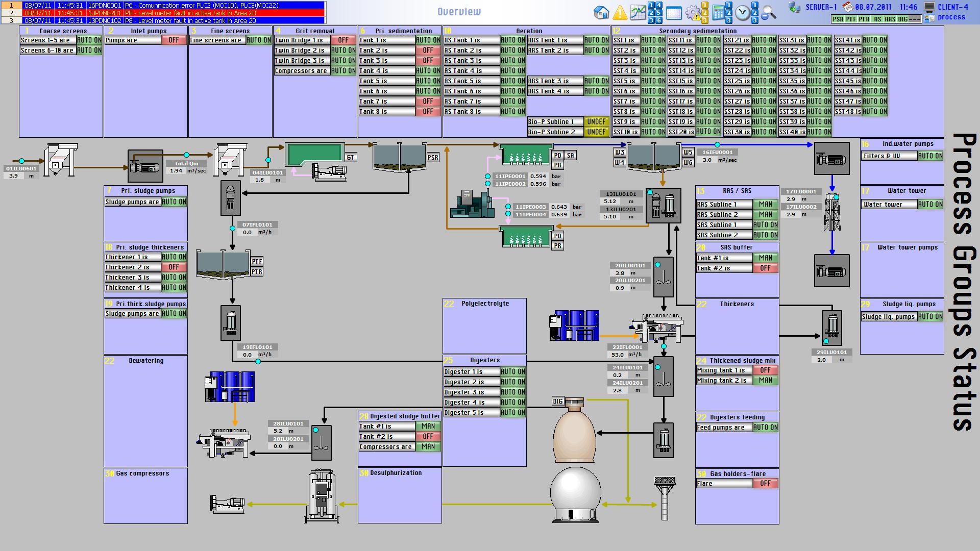Screen dimensions: 980x551
Task: Click the 01ILU0601 level value field
Action: [x=14, y=176]
